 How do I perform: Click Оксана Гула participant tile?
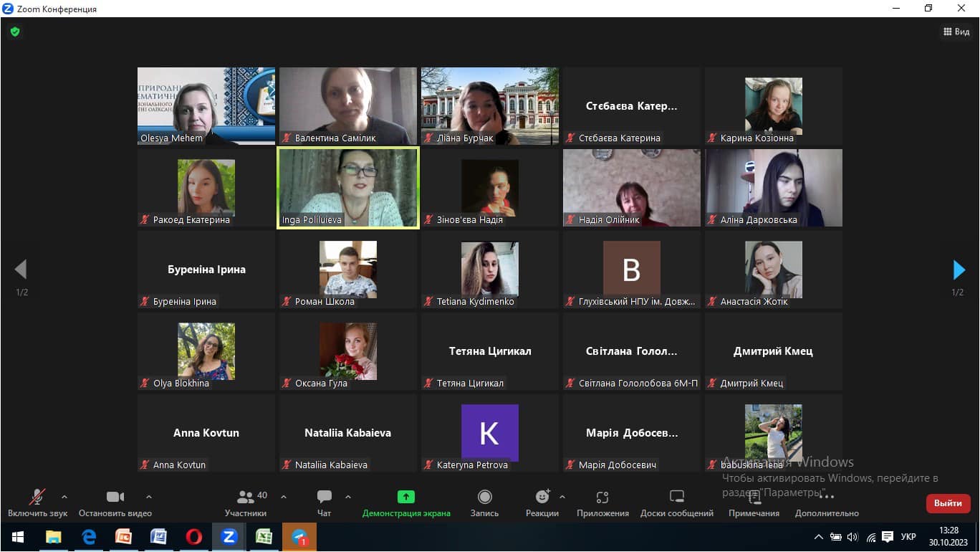click(x=348, y=351)
